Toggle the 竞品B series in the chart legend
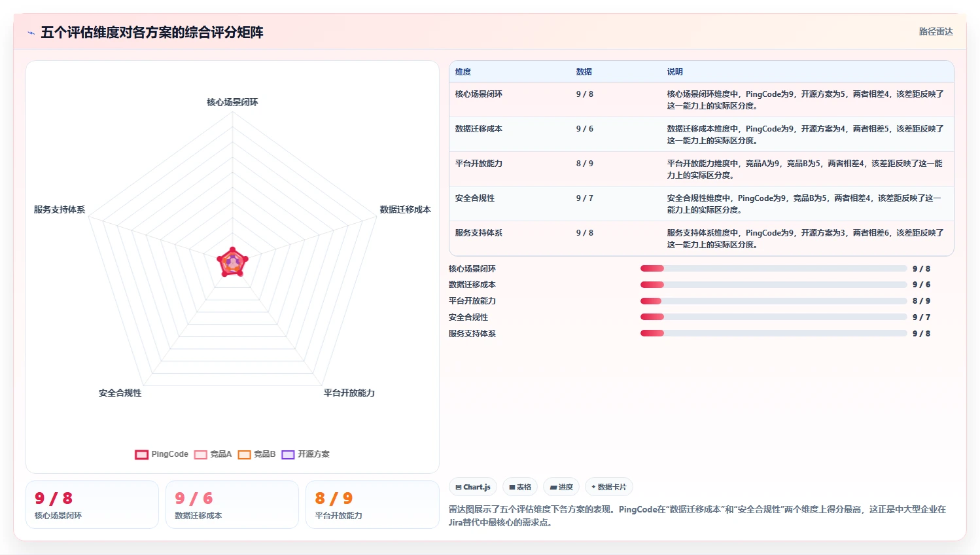Viewport: 980px width, 555px height. 256,454
